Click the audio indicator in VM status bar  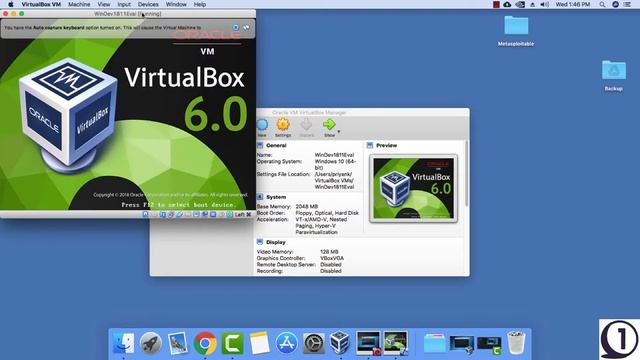pyautogui.click(x=163, y=214)
